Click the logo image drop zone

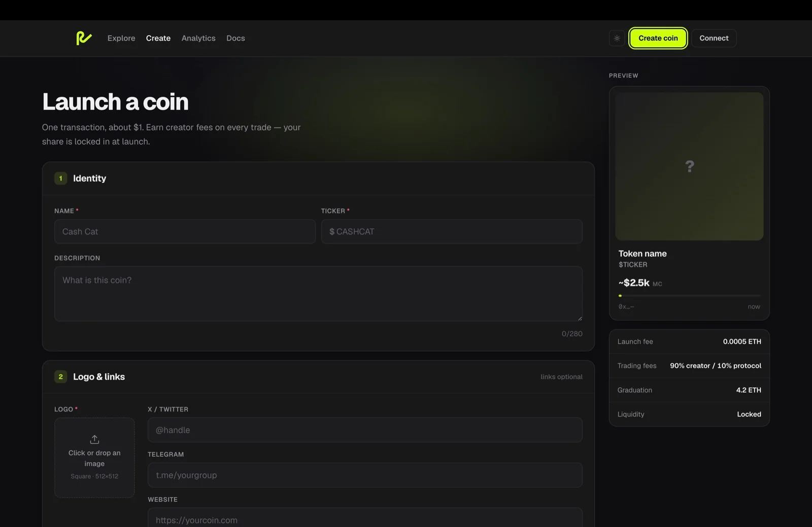point(94,458)
